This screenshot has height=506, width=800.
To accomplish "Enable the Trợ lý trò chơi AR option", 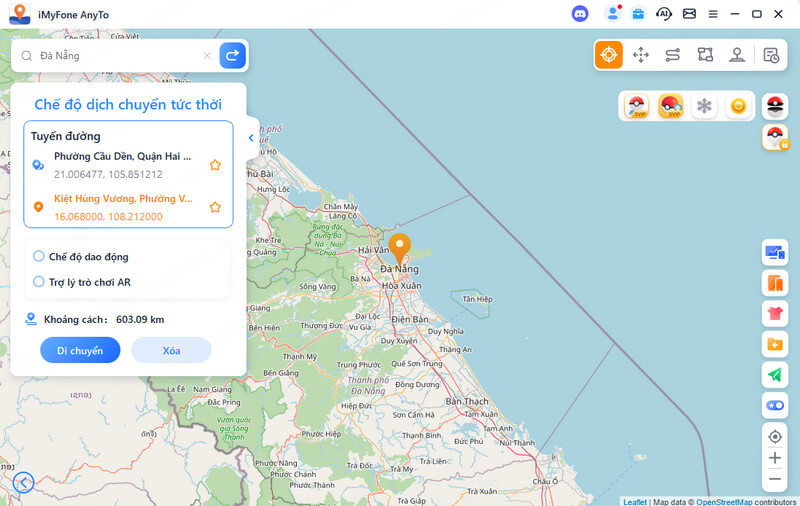I will pos(39,282).
